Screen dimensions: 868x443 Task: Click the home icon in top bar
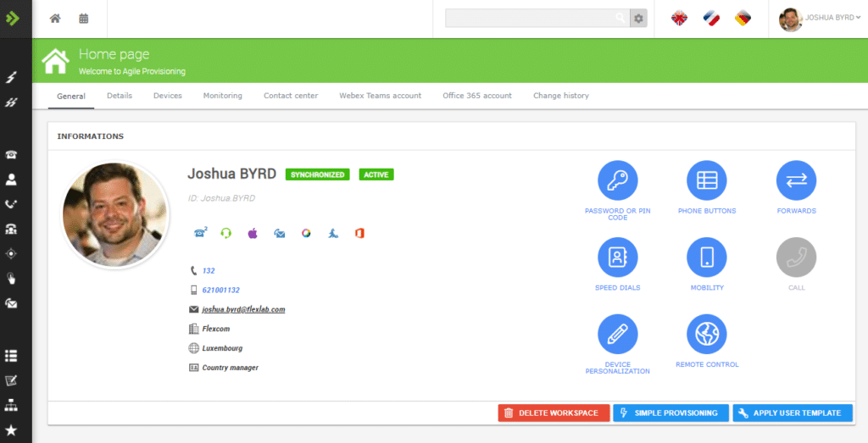point(55,19)
